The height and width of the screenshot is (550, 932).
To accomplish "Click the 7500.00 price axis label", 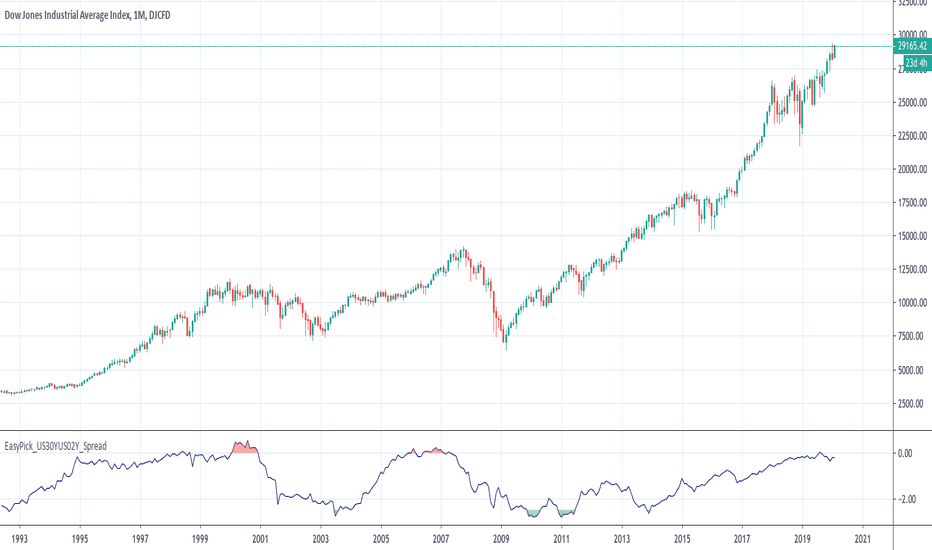I will [912, 337].
